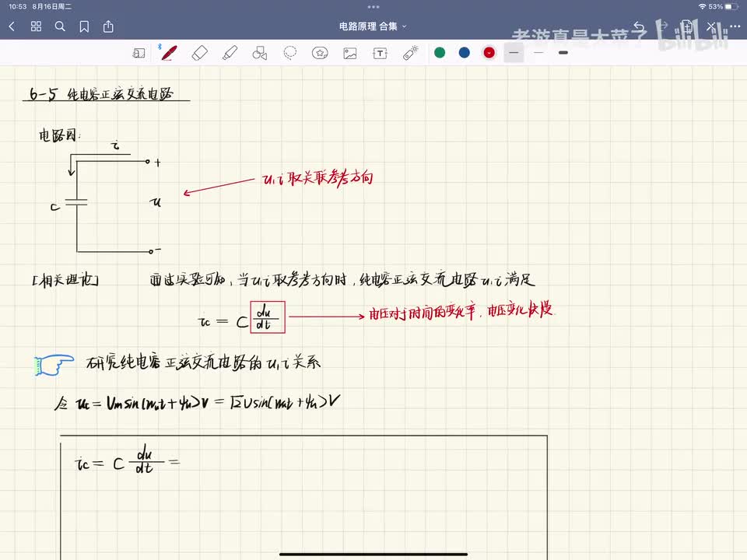
Task: Tap the Wi-Fi status indicator
Action: (702, 7)
